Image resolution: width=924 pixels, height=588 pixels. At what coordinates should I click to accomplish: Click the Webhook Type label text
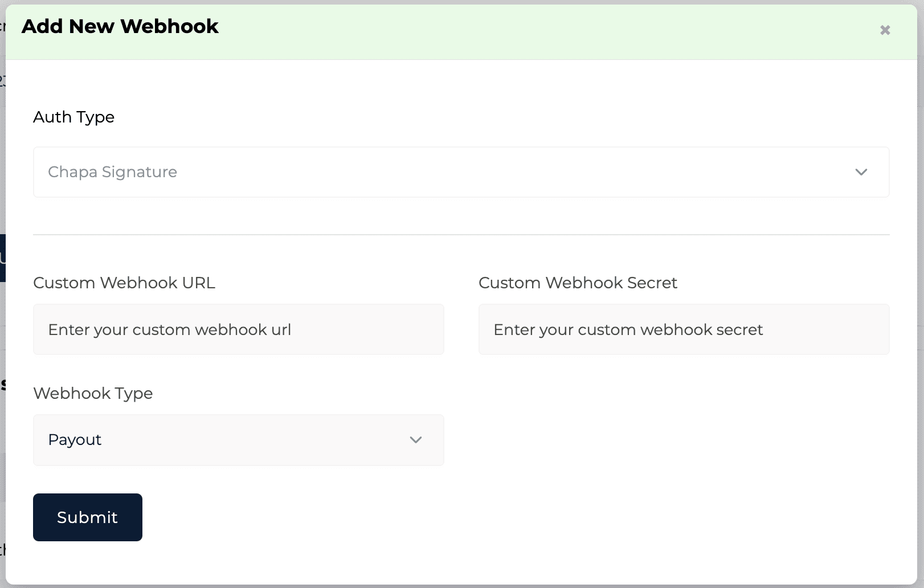[x=93, y=393]
